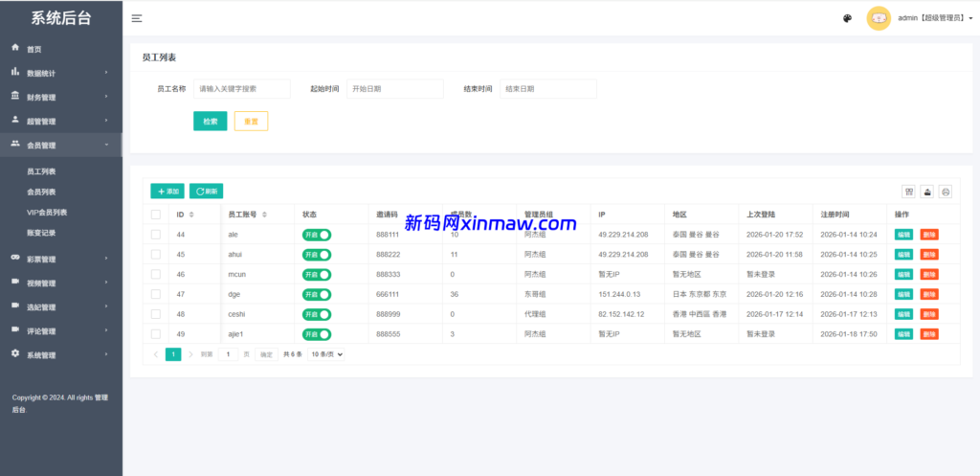Open 会员列表 in the sidebar

(x=41, y=192)
